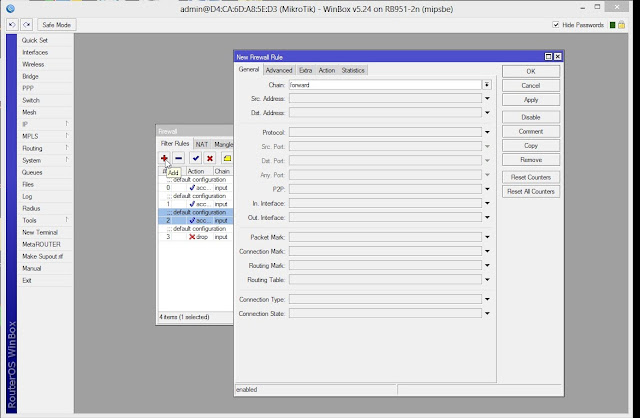Click the restore icon of New Firewall Rule
The height and width of the screenshot is (418, 640).
(549, 57)
